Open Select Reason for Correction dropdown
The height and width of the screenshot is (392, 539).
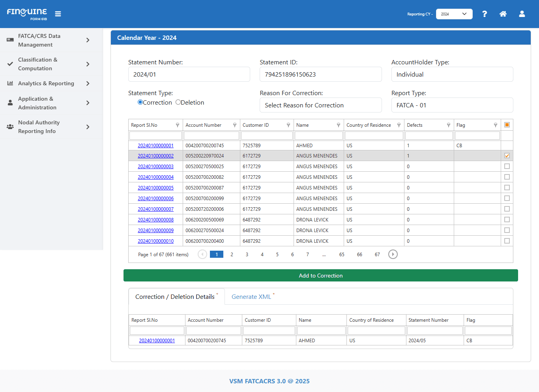tap(320, 105)
